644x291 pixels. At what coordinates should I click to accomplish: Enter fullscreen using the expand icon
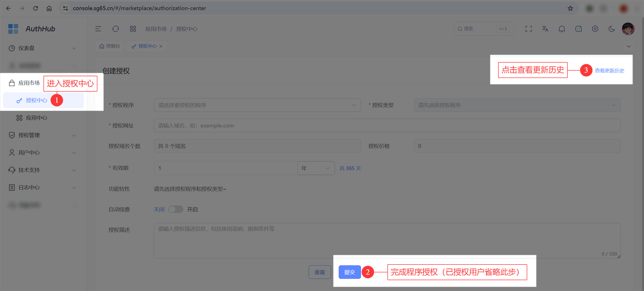click(528, 29)
